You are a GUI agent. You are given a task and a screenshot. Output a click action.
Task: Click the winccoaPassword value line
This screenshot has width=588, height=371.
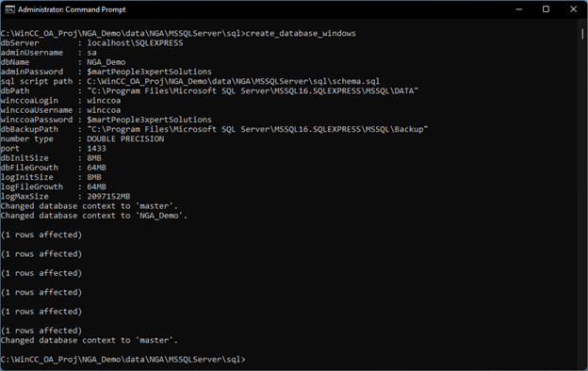(x=149, y=120)
